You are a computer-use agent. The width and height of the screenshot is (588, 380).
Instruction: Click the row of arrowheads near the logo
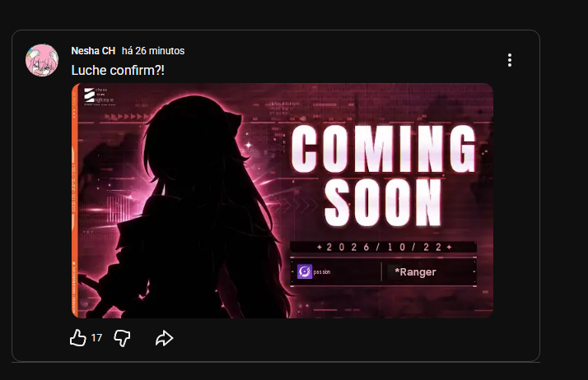(x=127, y=117)
